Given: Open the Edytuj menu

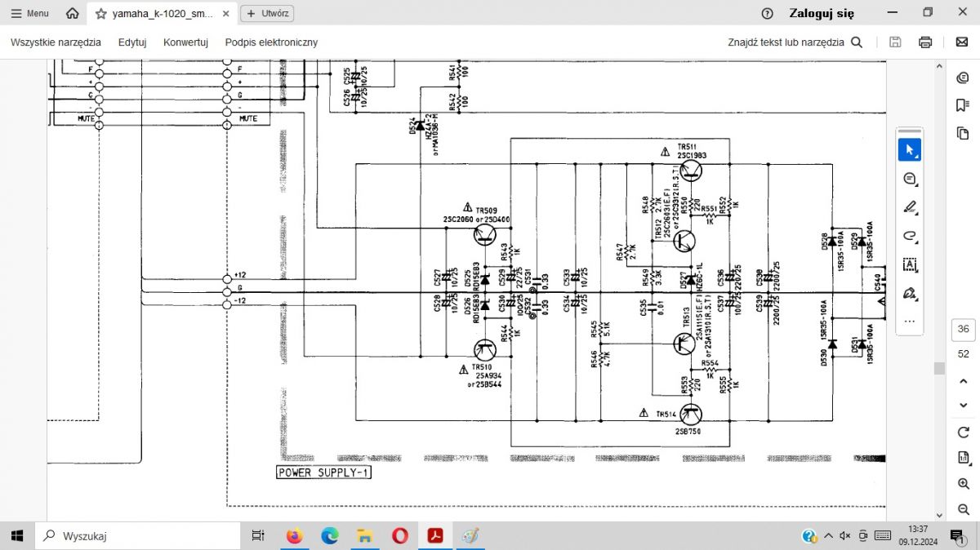Looking at the screenshot, I should pos(132,42).
